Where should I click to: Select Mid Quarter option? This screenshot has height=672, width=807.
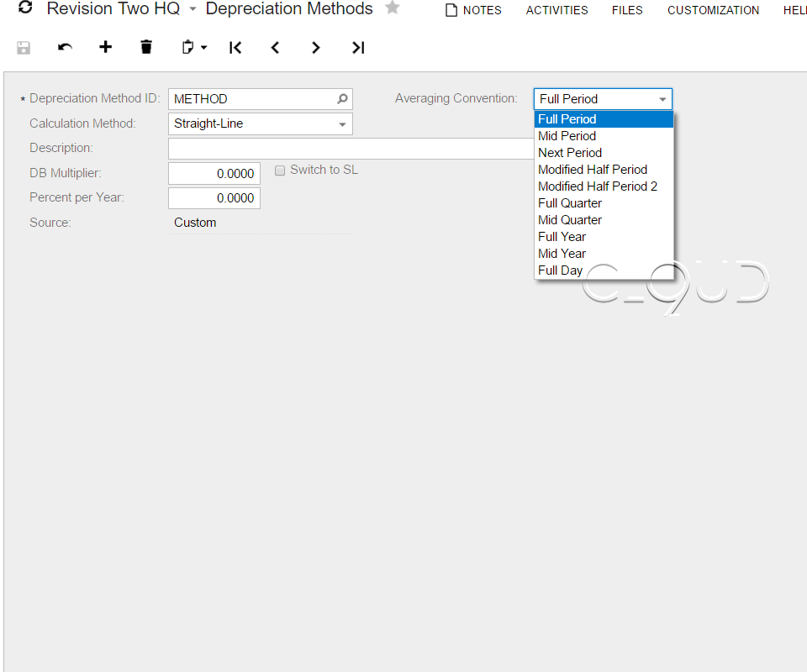click(x=604, y=220)
